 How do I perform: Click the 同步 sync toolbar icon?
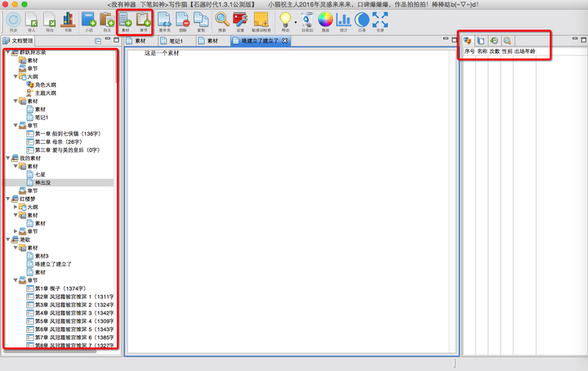(x=13, y=22)
